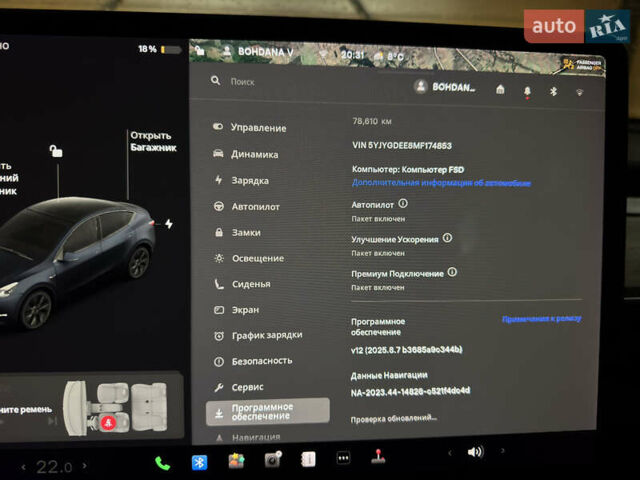Click the 78,610 км odometer value
Viewport: 640px width, 480px height.
(x=372, y=121)
